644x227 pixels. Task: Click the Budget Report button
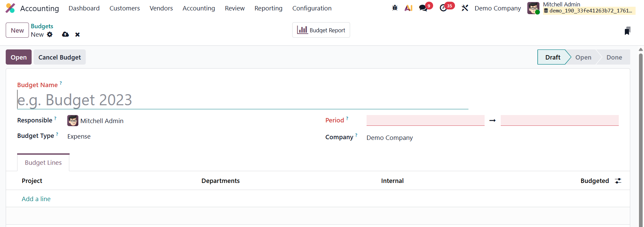[321, 30]
